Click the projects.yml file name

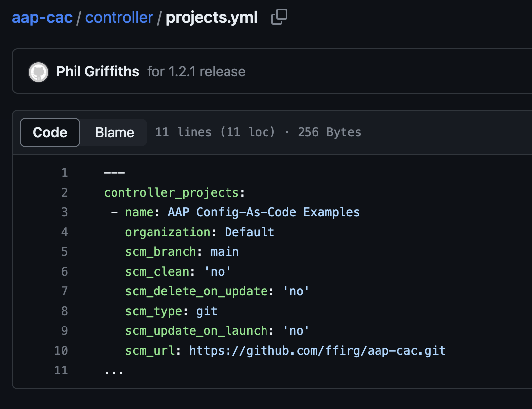pos(211,17)
